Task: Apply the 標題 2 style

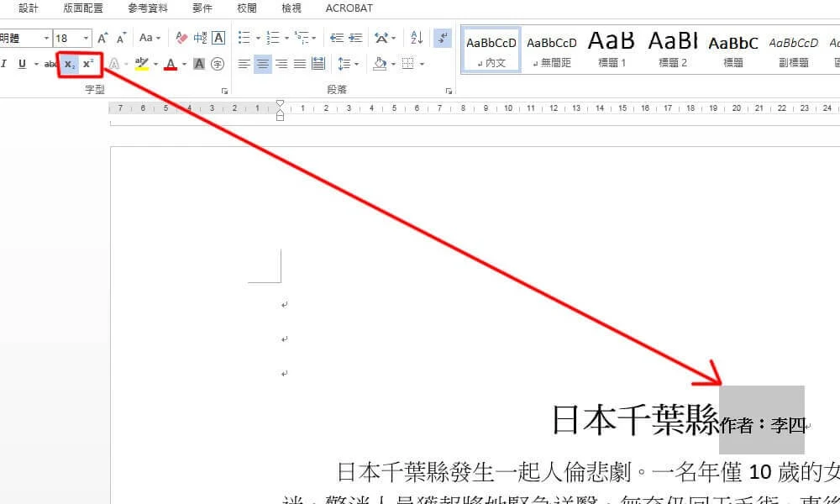Action: [x=672, y=50]
